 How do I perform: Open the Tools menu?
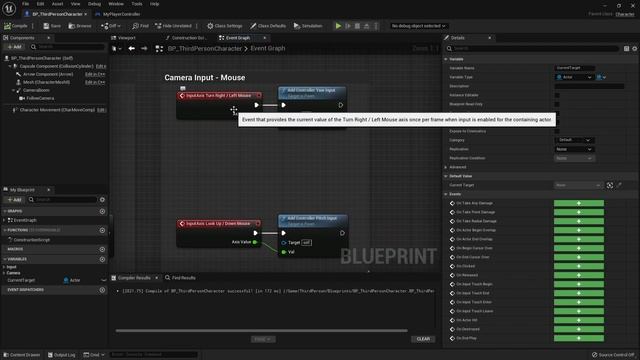click(137, 4)
